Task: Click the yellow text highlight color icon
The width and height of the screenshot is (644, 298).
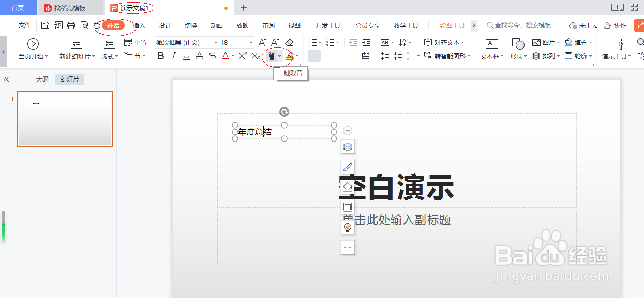Action: [290, 56]
